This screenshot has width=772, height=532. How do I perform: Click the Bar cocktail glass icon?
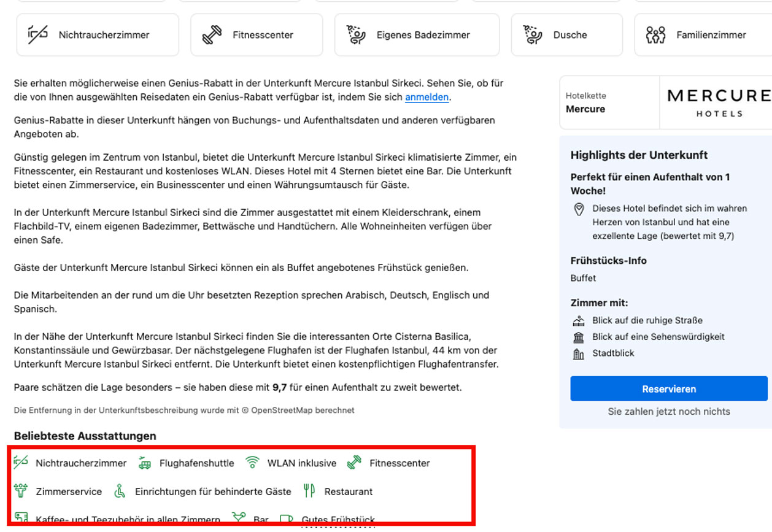tap(239, 519)
